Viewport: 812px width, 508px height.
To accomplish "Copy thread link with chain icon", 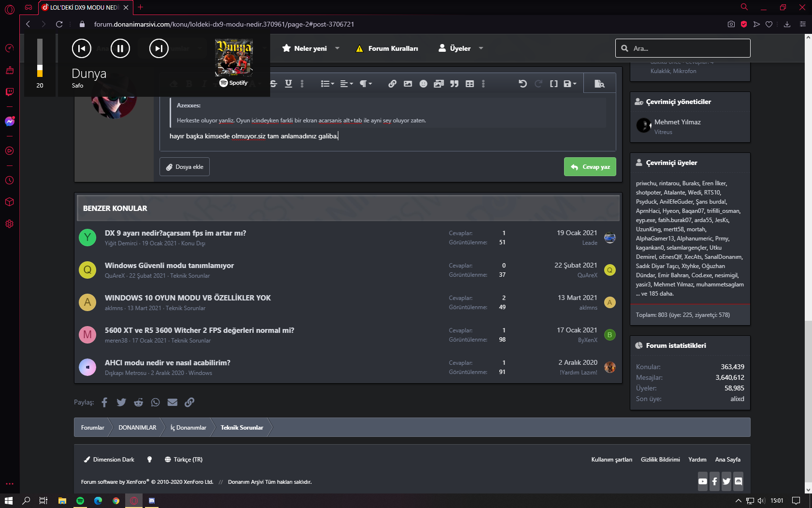I will 189,403.
